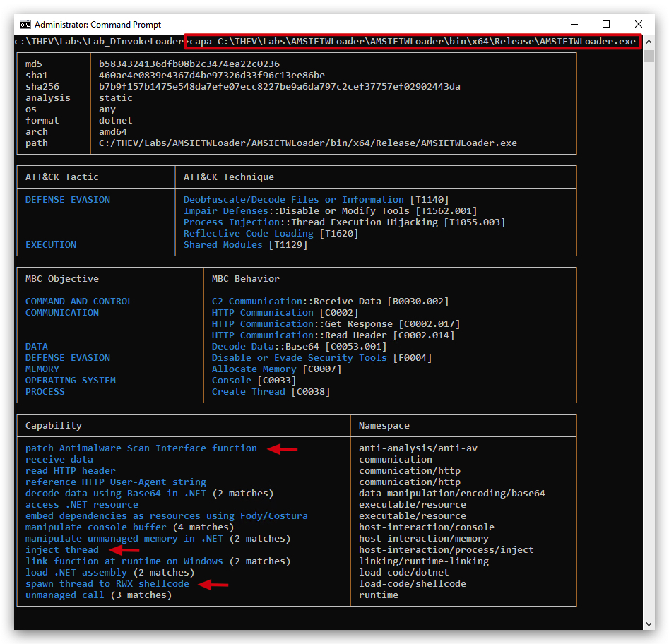Click the red arrow beside patch Antimalware
The width and height of the screenshot is (669, 644).
[283, 448]
